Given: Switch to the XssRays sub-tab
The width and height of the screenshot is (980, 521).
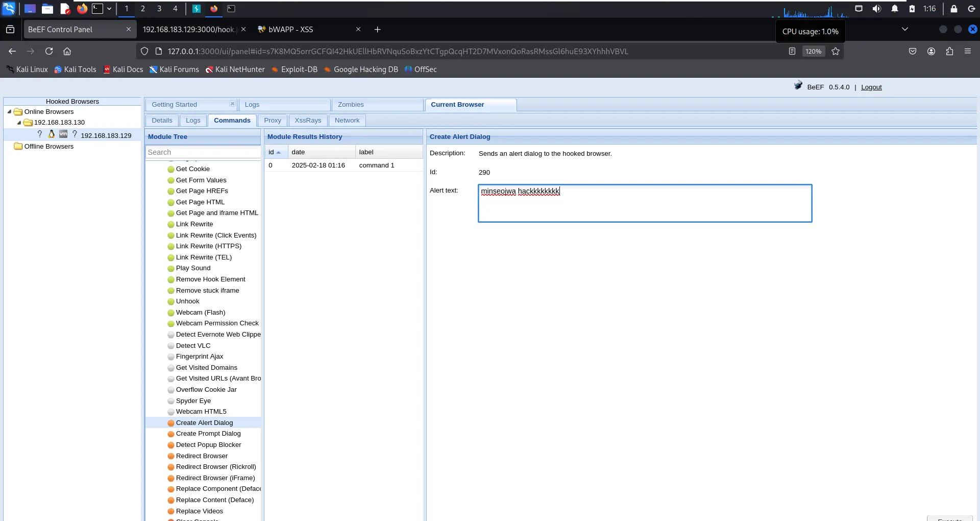Looking at the screenshot, I should click(308, 121).
